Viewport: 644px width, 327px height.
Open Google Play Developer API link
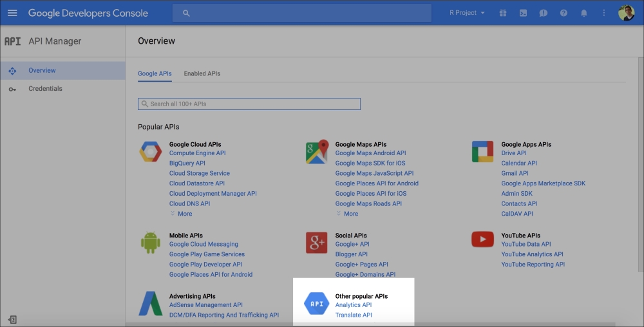[x=206, y=265]
